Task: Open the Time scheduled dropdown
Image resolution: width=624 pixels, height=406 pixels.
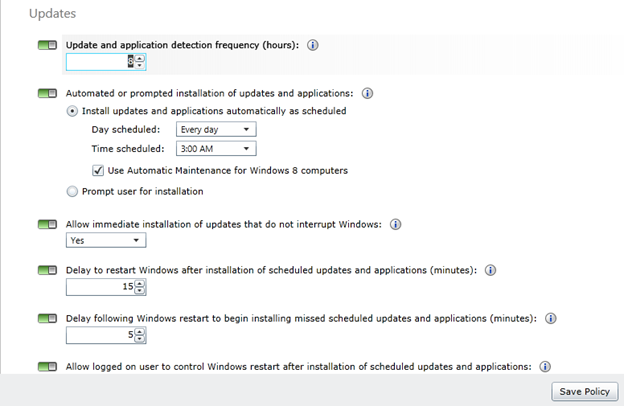Action: tap(216, 148)
